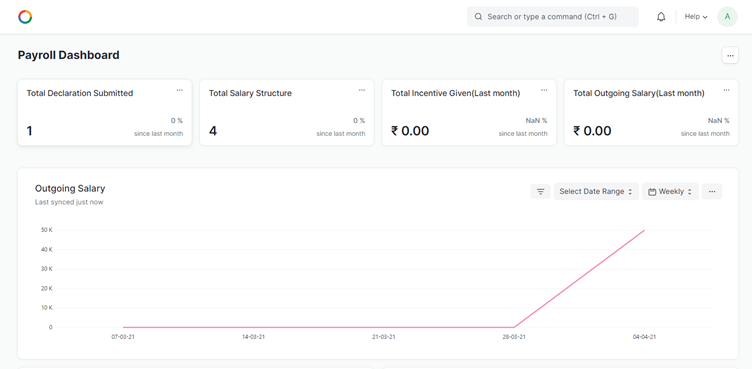Click the 04-04-21 x-axis label
This screenshot has width=752, height=369.
(644, 337)
